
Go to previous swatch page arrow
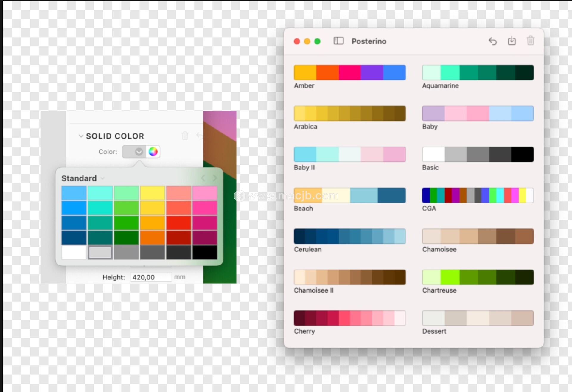[x=203, y=178]
